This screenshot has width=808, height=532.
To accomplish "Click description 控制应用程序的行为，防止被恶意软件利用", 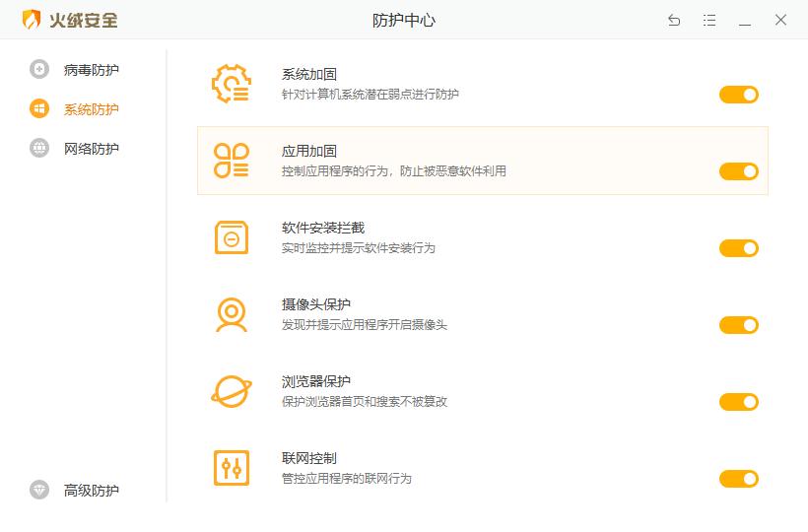I will pos(394,171).
